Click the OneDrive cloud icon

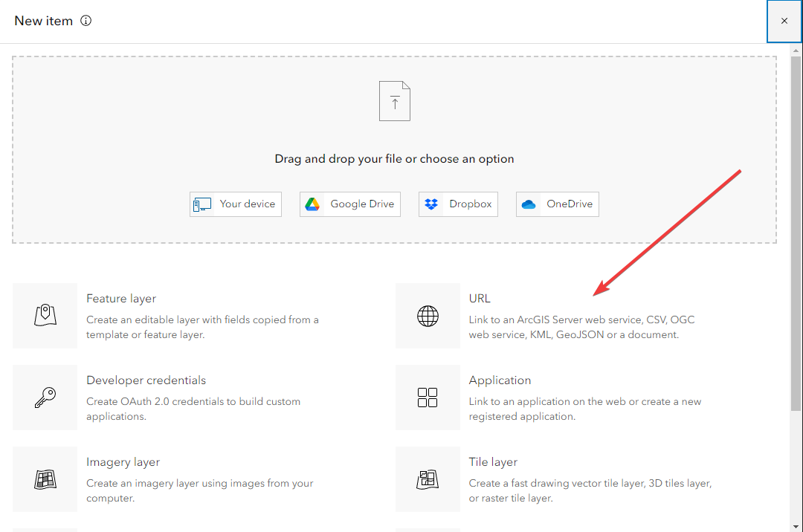(x=529, y=204)
